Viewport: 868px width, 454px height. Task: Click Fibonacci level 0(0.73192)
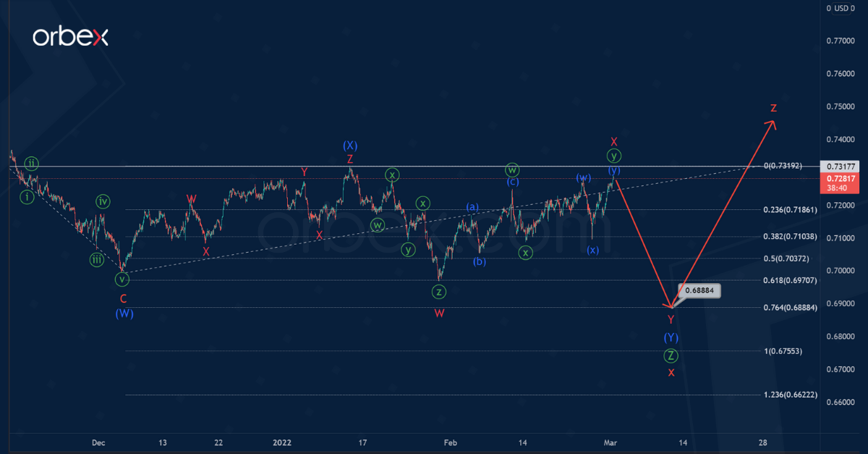(783, 166)
